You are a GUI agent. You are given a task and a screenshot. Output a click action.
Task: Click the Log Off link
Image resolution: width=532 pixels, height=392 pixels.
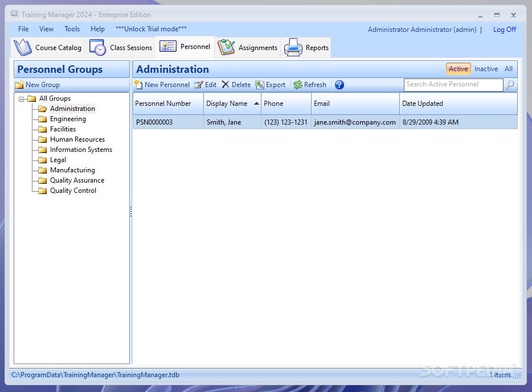coord(505,30)
